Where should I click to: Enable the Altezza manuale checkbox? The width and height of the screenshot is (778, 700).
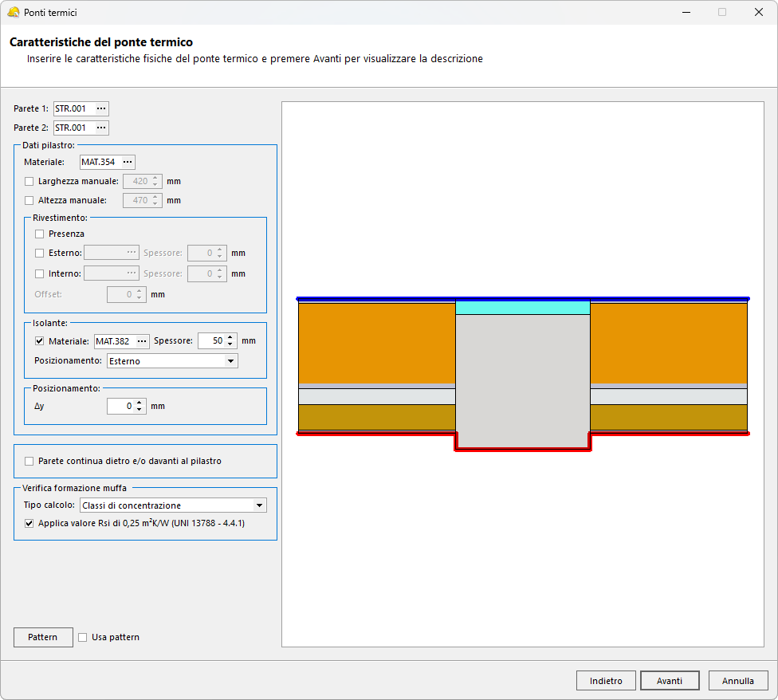click(29, 200)
